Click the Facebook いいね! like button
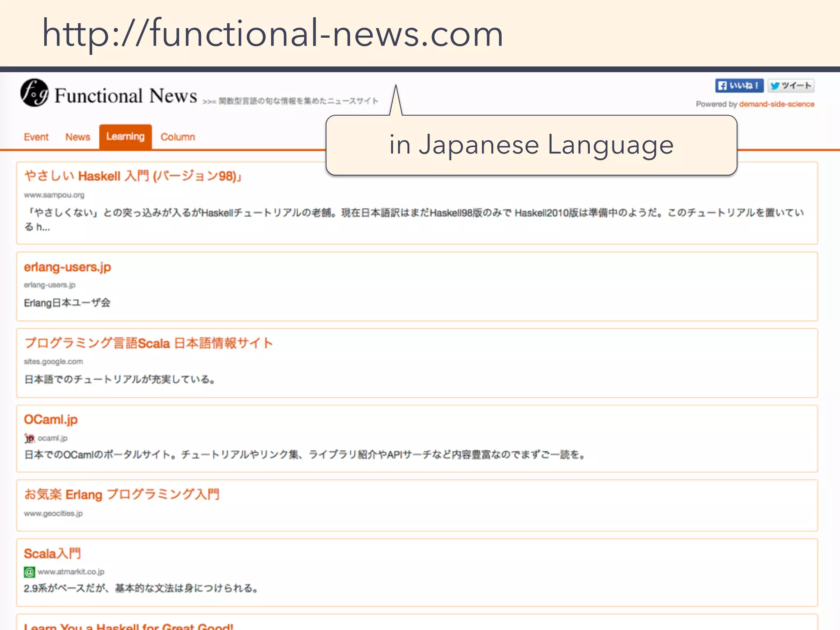The height and width of the screenshot is (630, 840). tap(739, 86)
